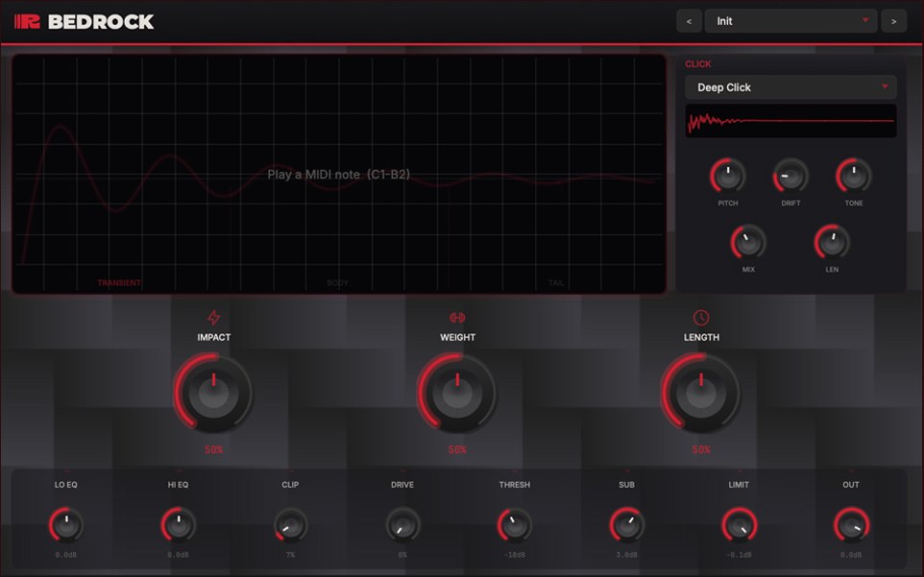Click the Impact 50% value
The image size is (924, 577).
pyautogui.click(x=214, y=450)
